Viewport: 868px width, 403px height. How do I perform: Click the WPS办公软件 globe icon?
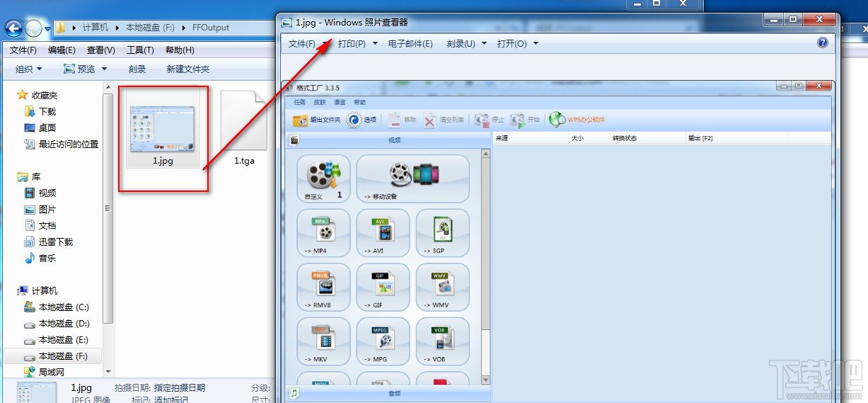[557, 120]
